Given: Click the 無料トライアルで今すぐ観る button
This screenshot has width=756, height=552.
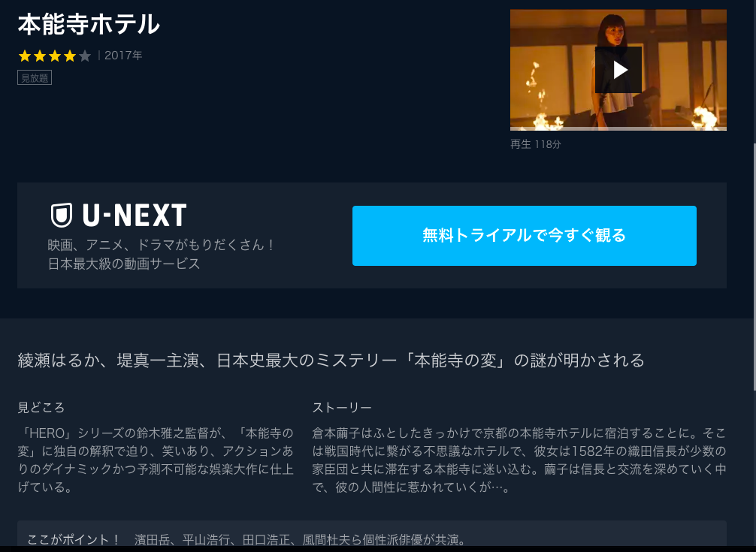Looking at the screenshot, I should 524,236.
